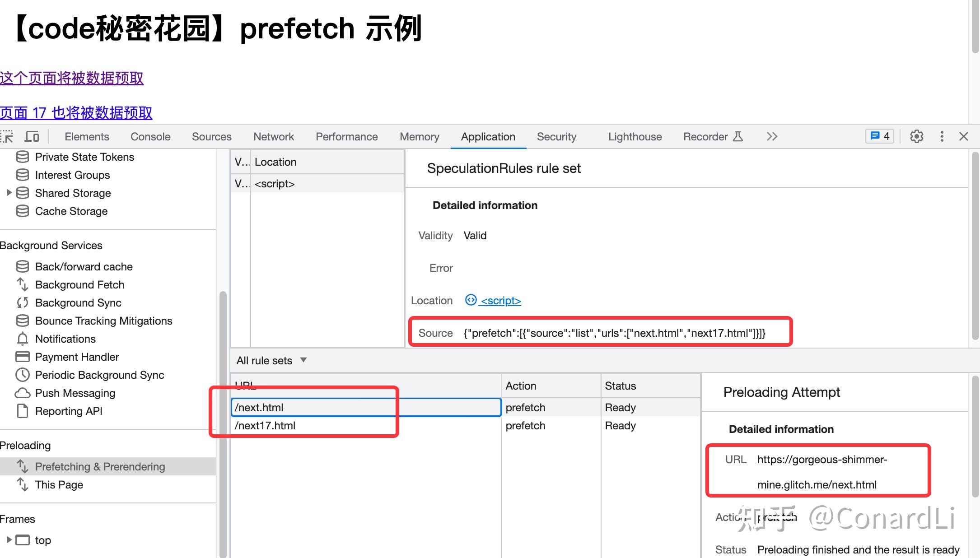Open the All rule sets dropdown
The image size is (980, 558).
pos(271,360)
